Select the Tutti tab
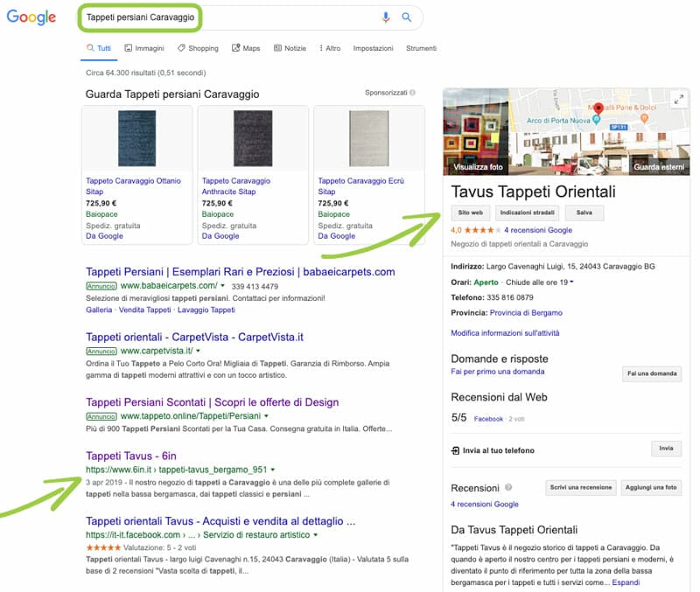This screenshot has width=700, height=592. coord(99,48)
